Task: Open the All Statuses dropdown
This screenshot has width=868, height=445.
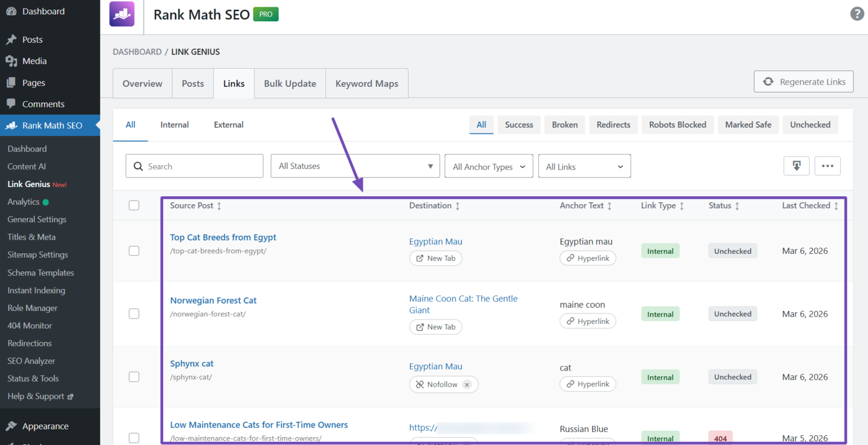Action: pos(355,166)
